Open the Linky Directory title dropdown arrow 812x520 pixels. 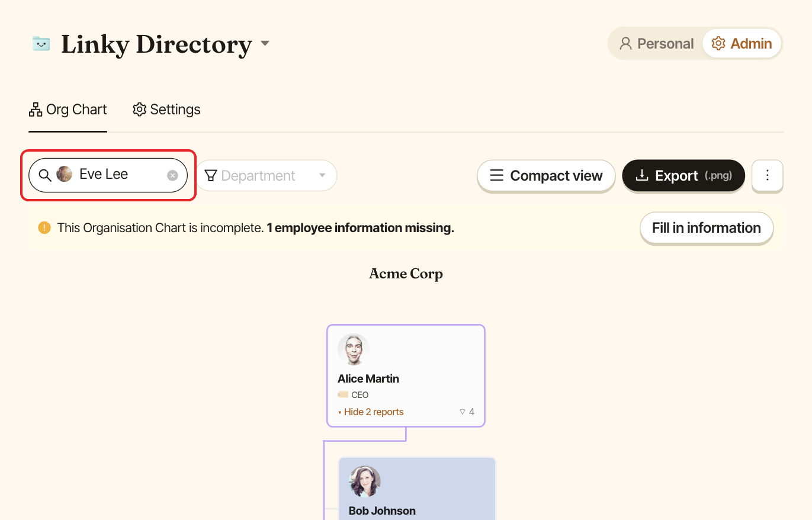tap(265, 43)
